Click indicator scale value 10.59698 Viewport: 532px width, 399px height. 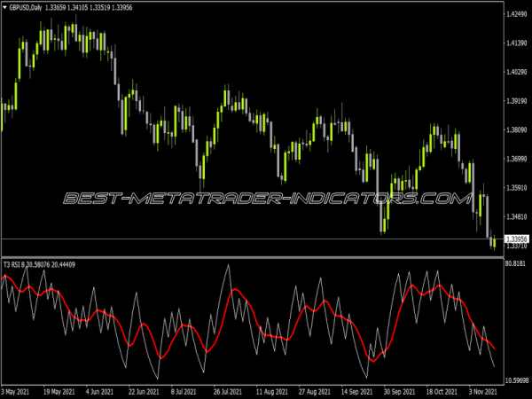[517, 380]
